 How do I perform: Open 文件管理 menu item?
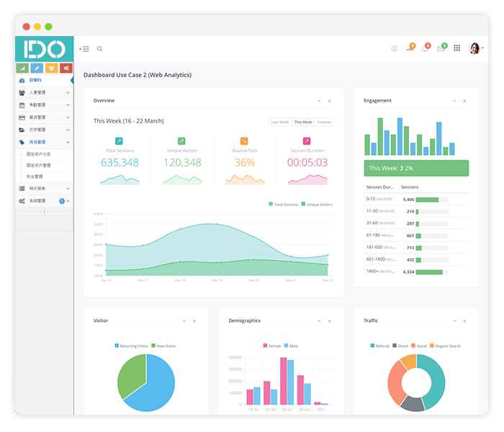(45, 130)
